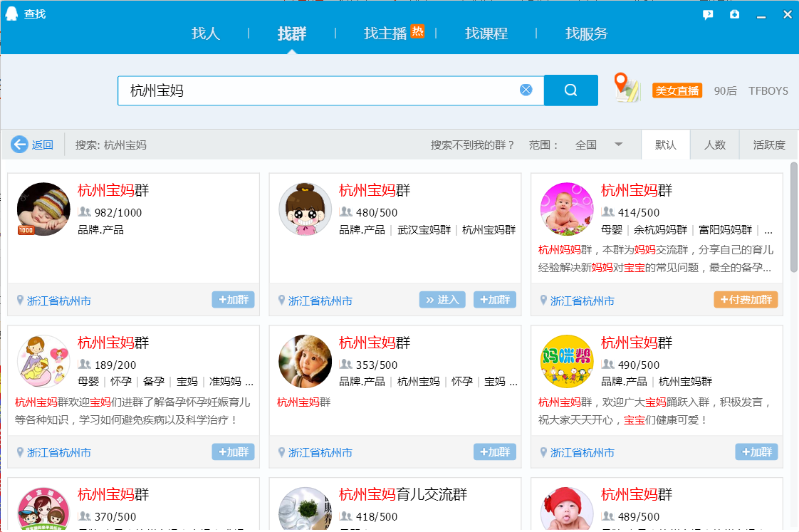Sort results by 活跃度

point(769,145)
